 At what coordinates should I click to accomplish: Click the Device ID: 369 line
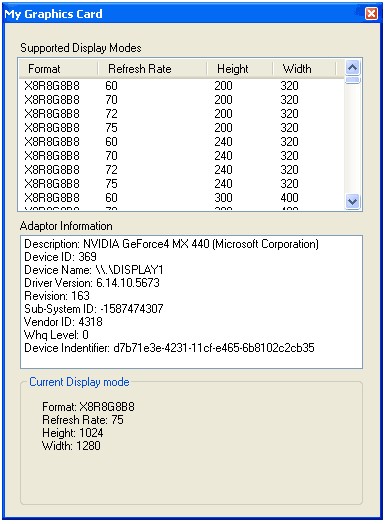tap(60, 257)
